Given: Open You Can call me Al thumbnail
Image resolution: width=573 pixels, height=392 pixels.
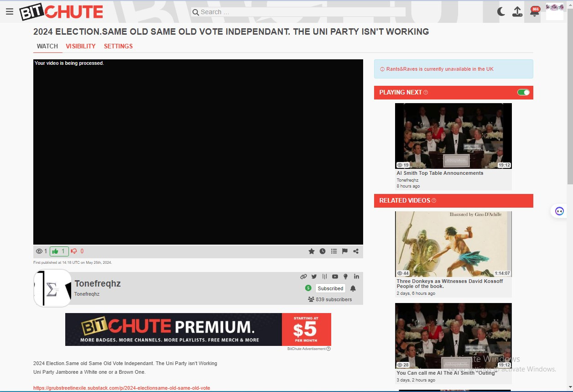Looking at the screenshot, I should [453, 336].
